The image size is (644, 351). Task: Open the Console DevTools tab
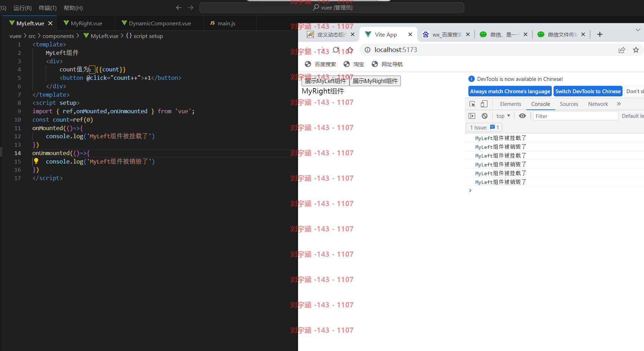(541, 104)
